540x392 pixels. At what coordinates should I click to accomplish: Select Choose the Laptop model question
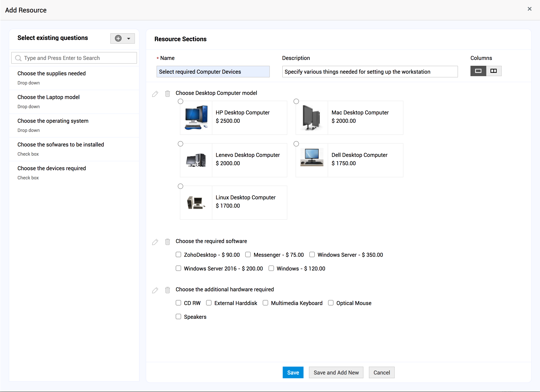click(74, 102)
